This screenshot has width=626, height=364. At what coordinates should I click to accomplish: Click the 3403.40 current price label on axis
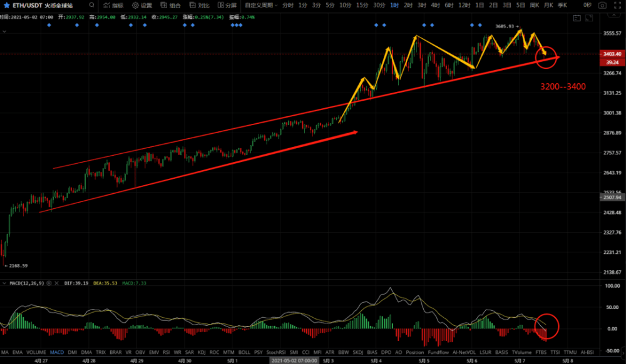tap(611, 54)
